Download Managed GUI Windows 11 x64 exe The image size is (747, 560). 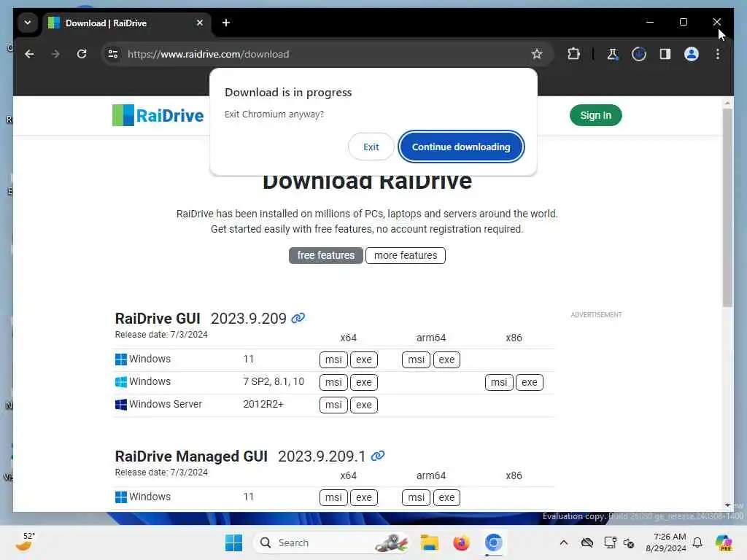point(364,497)
